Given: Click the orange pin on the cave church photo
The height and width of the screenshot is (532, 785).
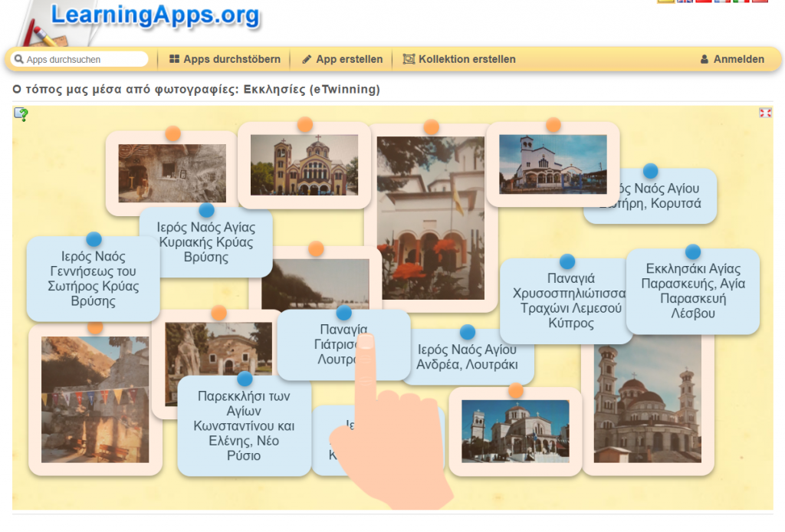Looking at the screenshot, I should pos(172,134).
